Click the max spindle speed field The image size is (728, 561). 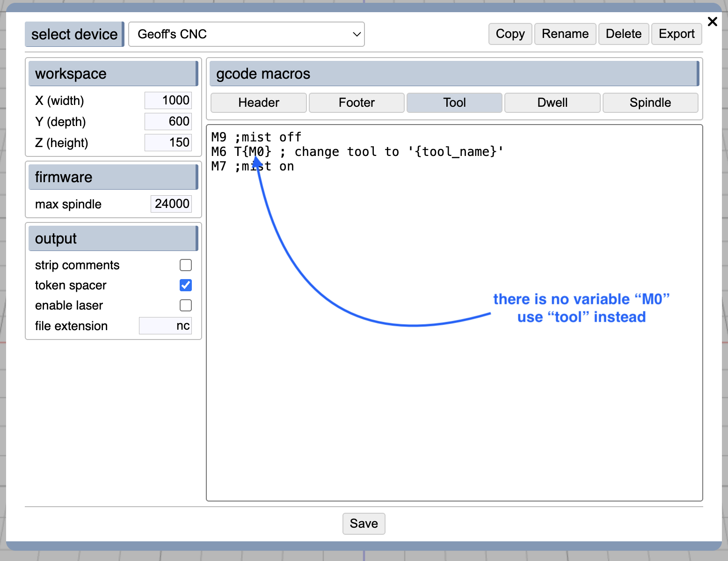pos(171,204)
